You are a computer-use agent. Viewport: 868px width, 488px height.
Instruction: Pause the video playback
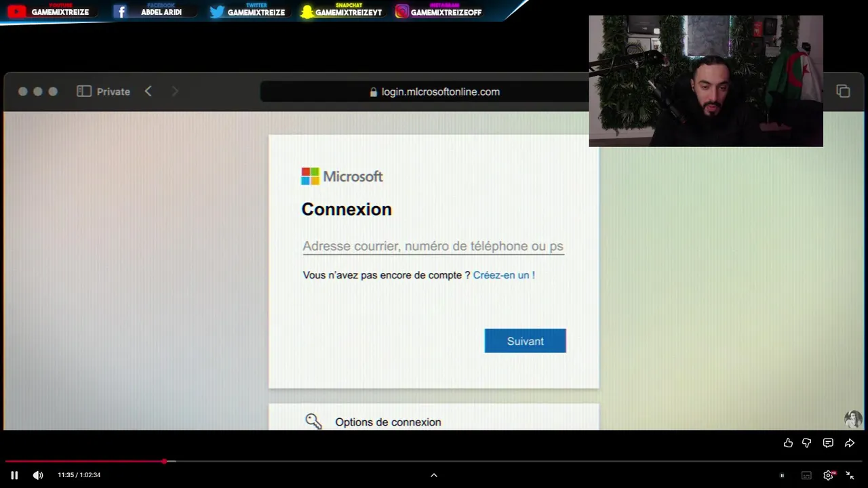(14, 475)
